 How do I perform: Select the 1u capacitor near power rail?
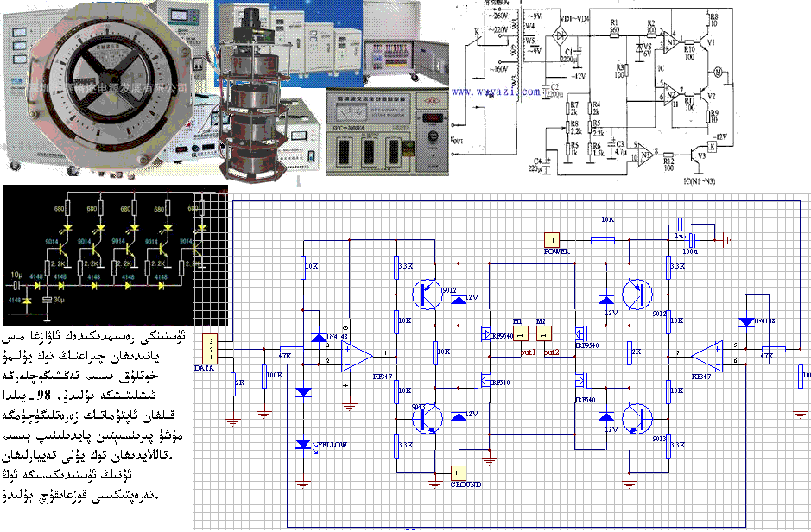[681, 225]
